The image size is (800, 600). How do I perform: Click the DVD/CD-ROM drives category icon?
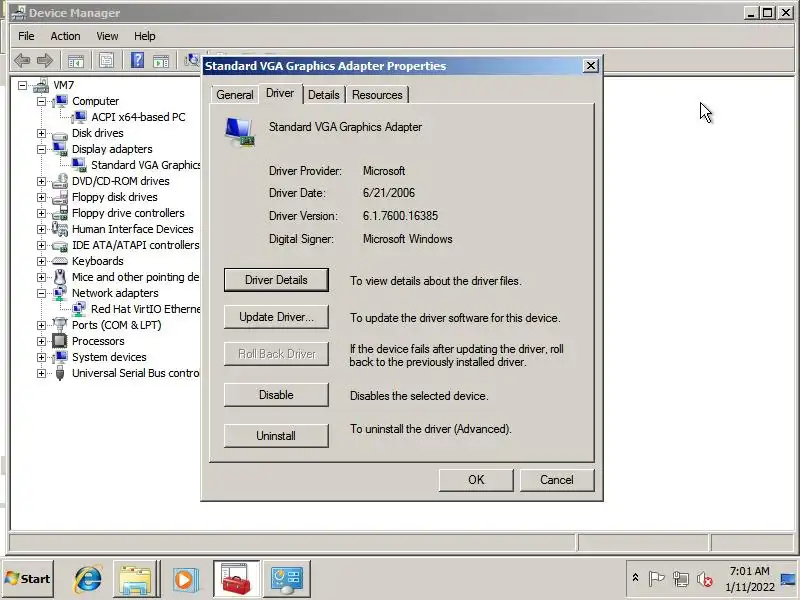click(60, 181)
